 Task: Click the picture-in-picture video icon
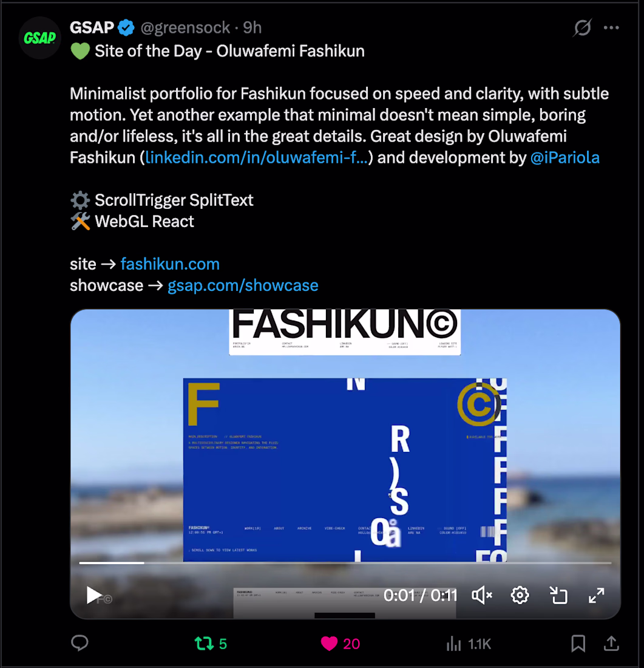click(x=558, y=595)
